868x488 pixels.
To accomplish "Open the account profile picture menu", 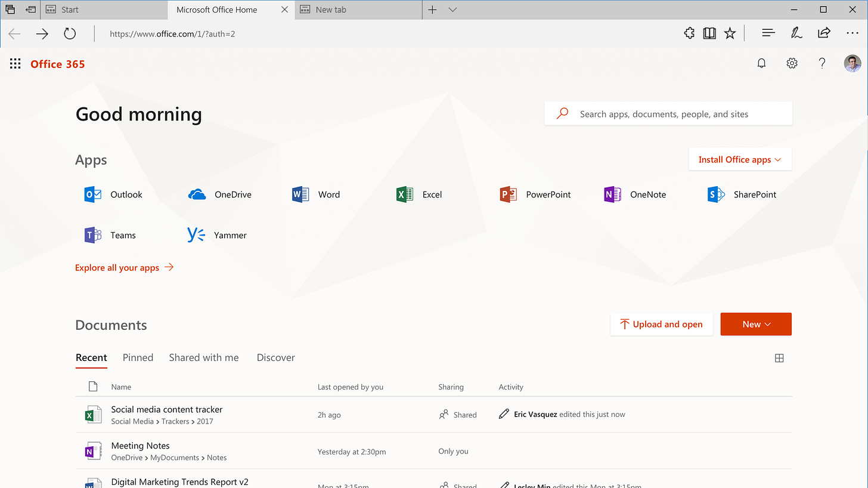I will [x=852, y=63].
